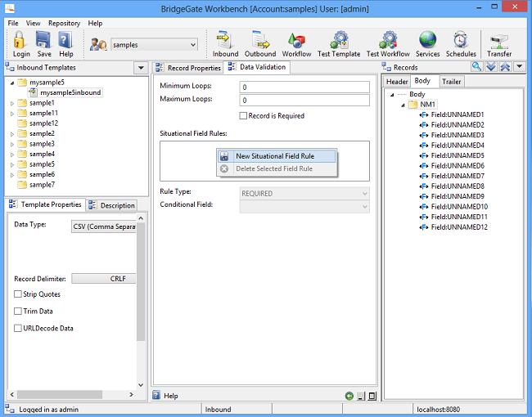Screen dimensions: 532x417
Task: Collapse the NM1 record node
Action: (x=403, y=105)
